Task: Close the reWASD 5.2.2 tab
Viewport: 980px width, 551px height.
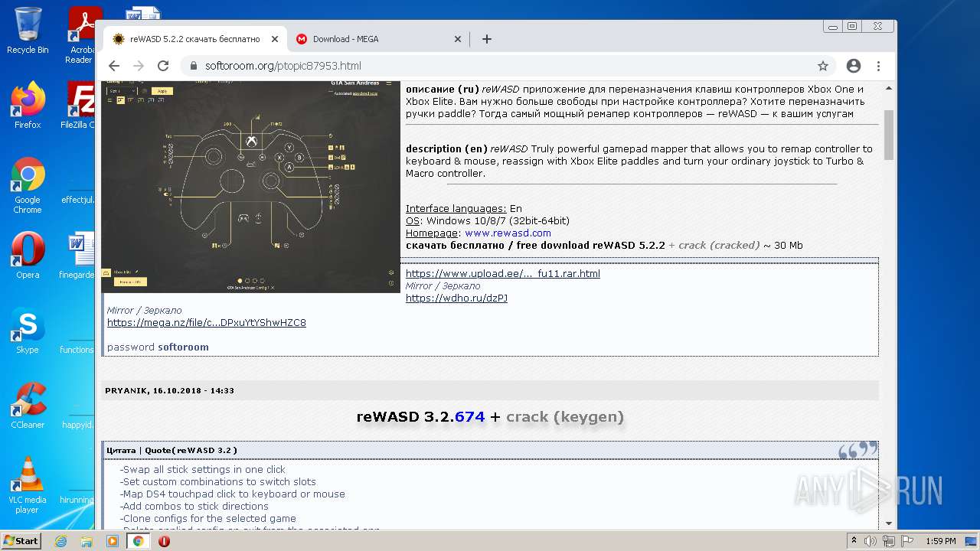Action: pyautogui.click(x=275, y=39)
